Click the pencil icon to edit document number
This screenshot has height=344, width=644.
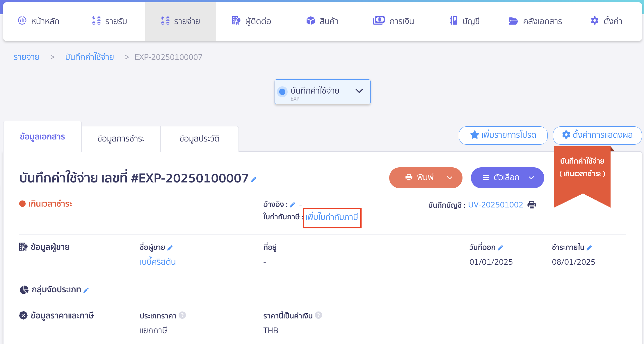pyautogui.click(x=253, y=180)
